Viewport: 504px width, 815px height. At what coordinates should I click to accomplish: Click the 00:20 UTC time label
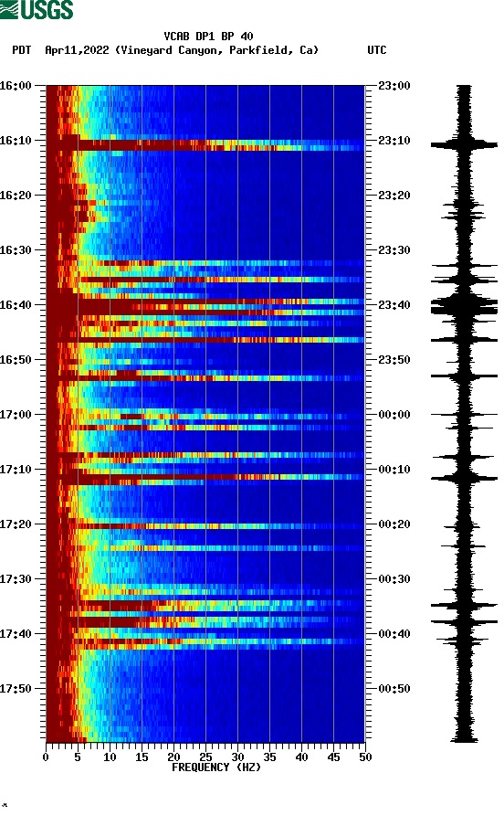[394, 524]
